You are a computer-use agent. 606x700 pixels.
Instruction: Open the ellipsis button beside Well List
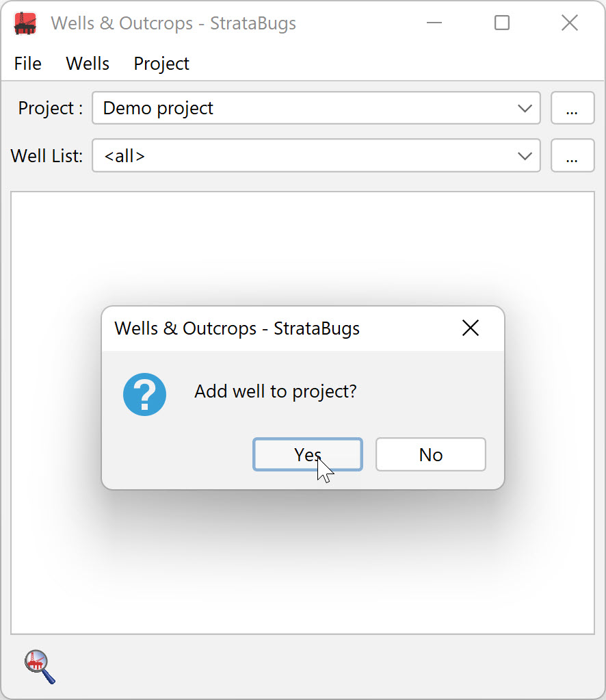pyautogui.click(x=572, y=155)
